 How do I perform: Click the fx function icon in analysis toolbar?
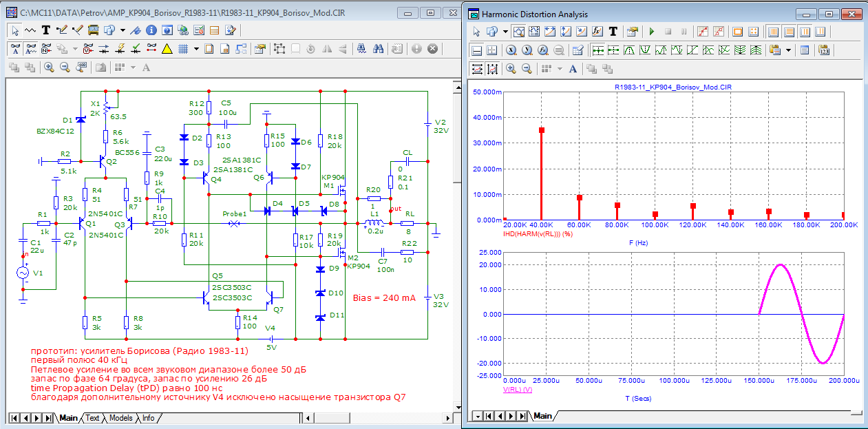(x=597, y=32)
